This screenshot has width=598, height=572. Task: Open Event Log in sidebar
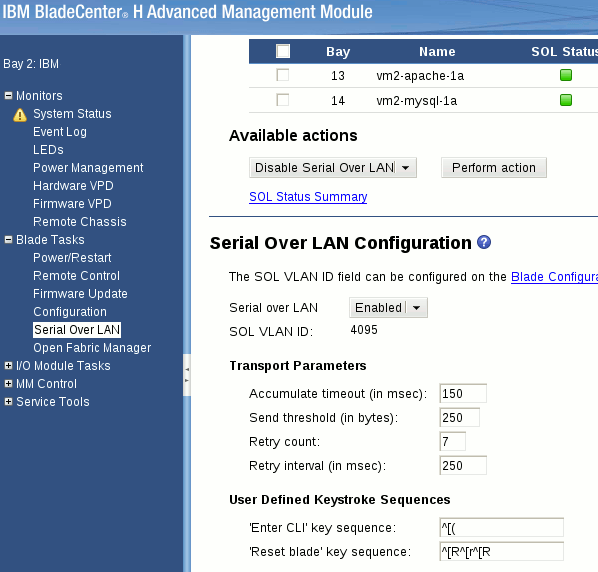[60, 132]
